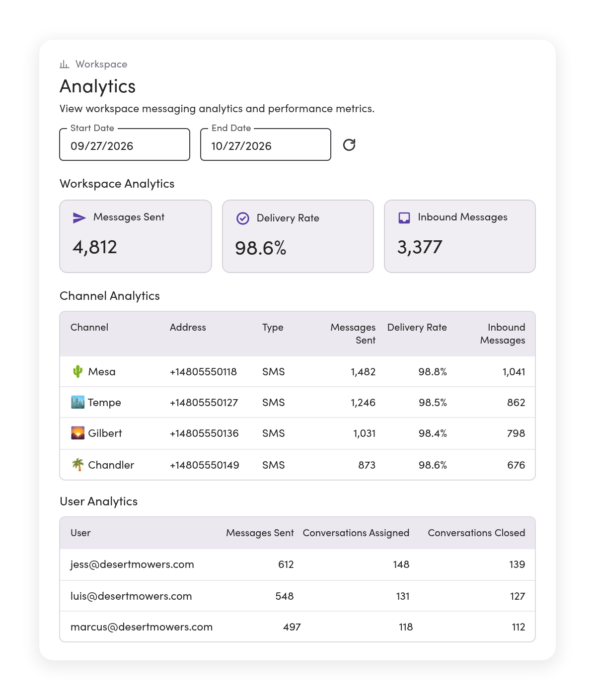Click the refresh analytics icon

pyautogui.click(x=349, y=144)
